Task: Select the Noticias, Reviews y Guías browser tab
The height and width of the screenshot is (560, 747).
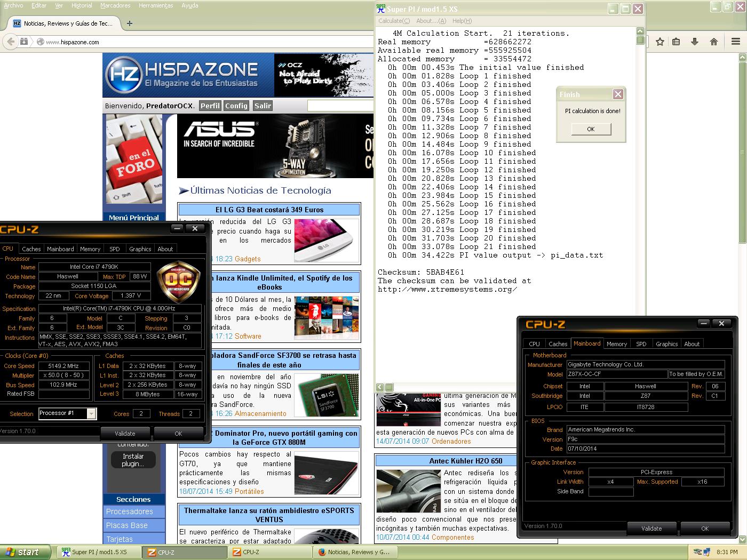Action: coord(64,23)
